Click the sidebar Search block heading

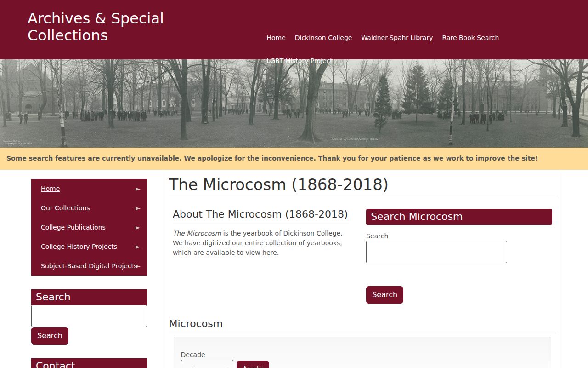[x=89, y=297]
